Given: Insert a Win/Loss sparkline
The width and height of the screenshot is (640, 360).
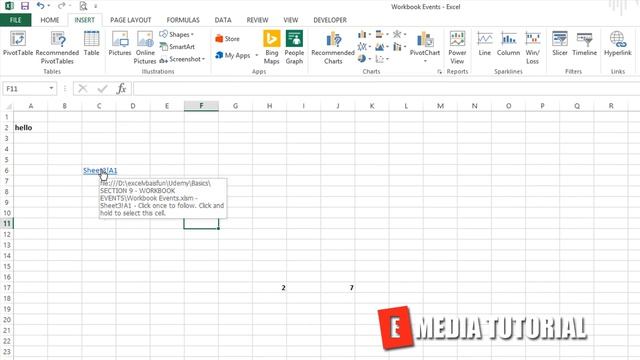Looking at the screenshot, I should [532, 47].
